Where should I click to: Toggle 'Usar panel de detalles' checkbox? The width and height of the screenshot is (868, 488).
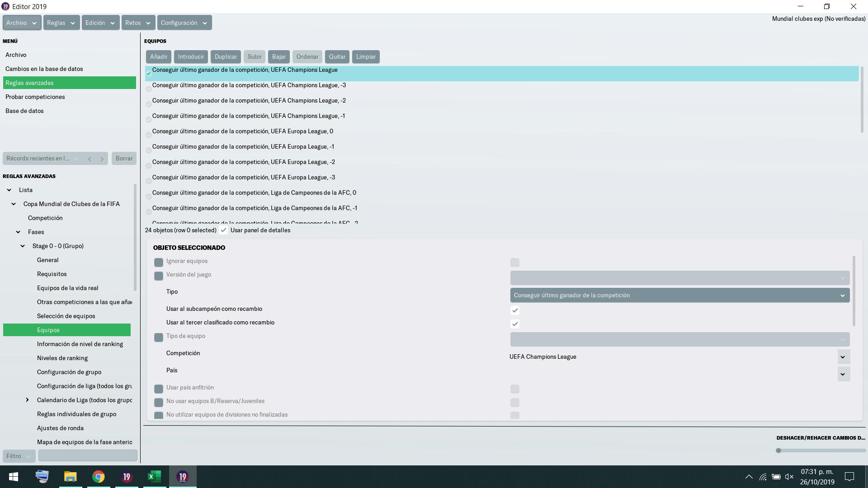[x=224, y=230]
